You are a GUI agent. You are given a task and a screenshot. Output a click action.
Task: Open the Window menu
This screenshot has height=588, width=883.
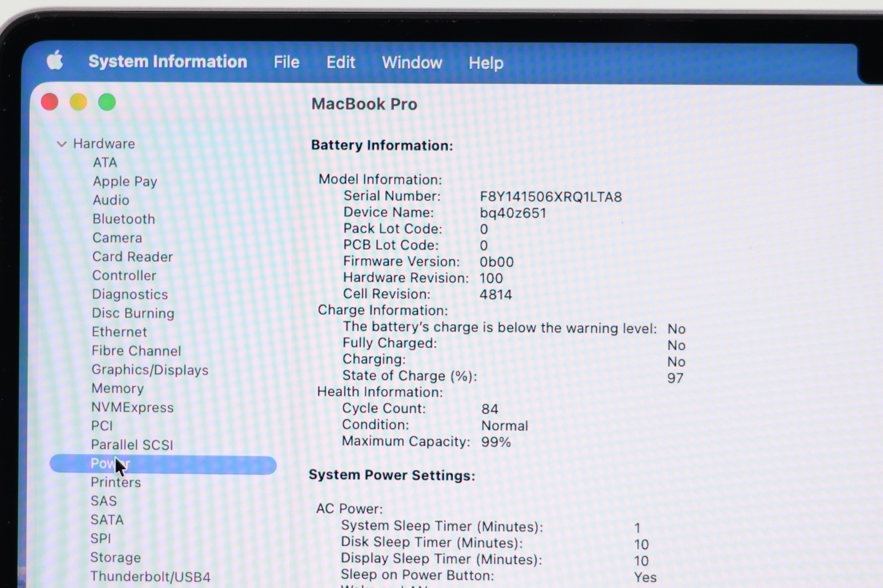click(x=412, y=63)
